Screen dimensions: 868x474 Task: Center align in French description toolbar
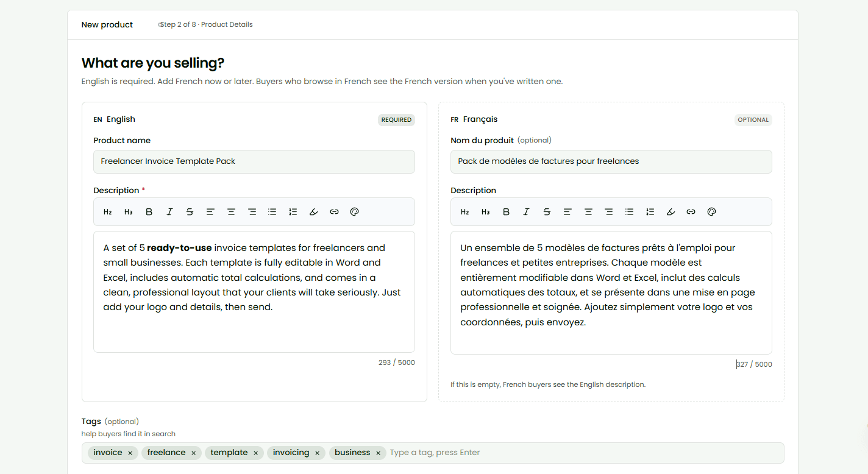(588, 212)
